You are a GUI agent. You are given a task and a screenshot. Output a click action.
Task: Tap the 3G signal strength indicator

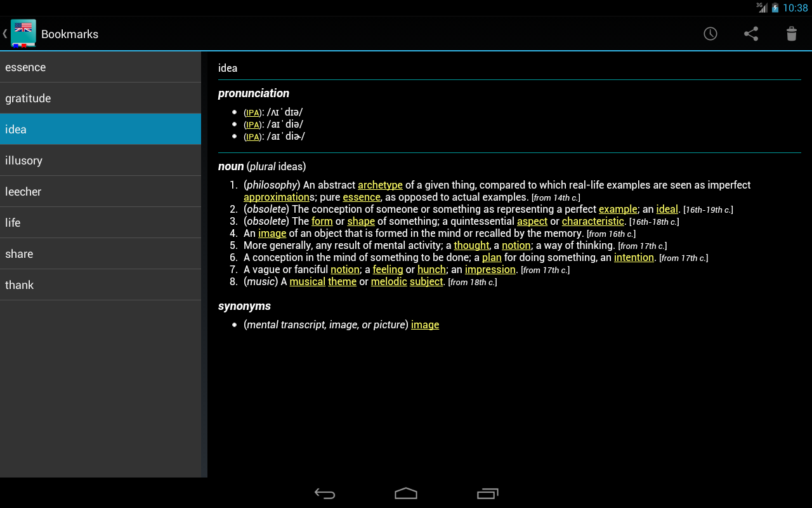(x=762, y=8)
